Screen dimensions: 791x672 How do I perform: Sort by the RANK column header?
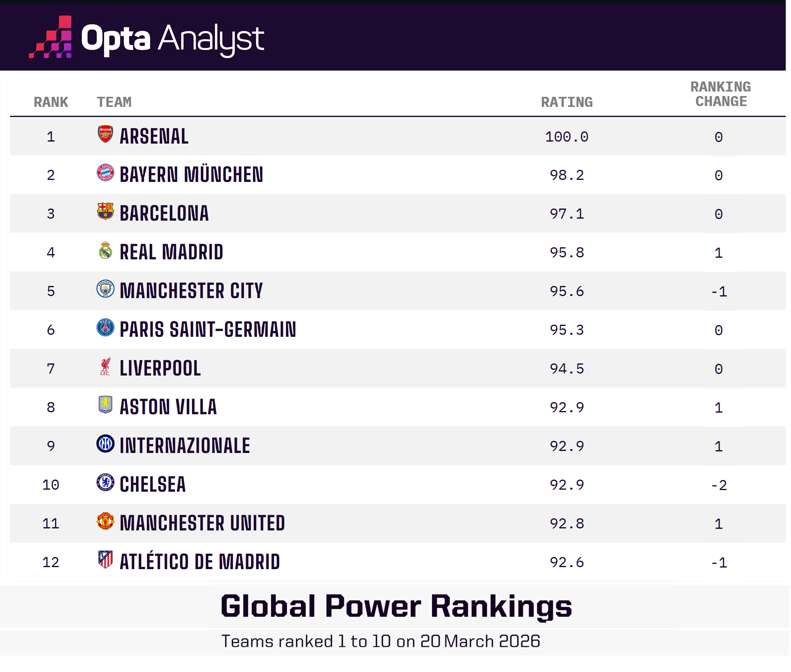pos(51,102)
